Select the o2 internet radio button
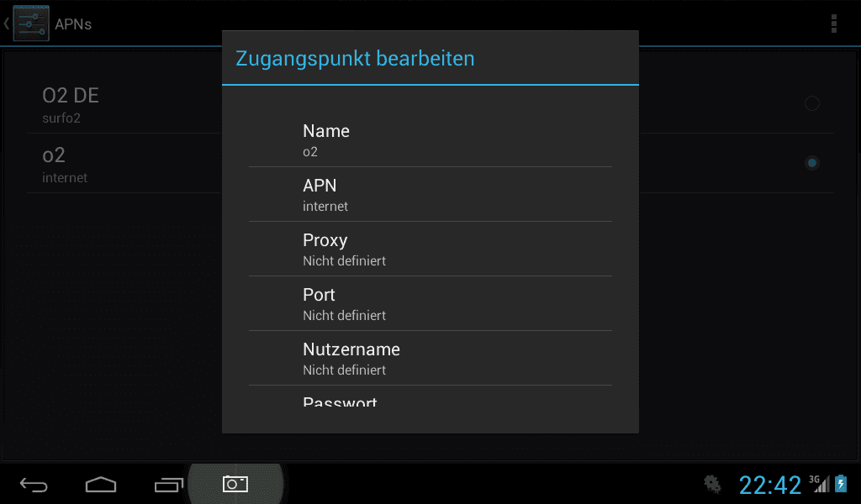 coord(811,163)
